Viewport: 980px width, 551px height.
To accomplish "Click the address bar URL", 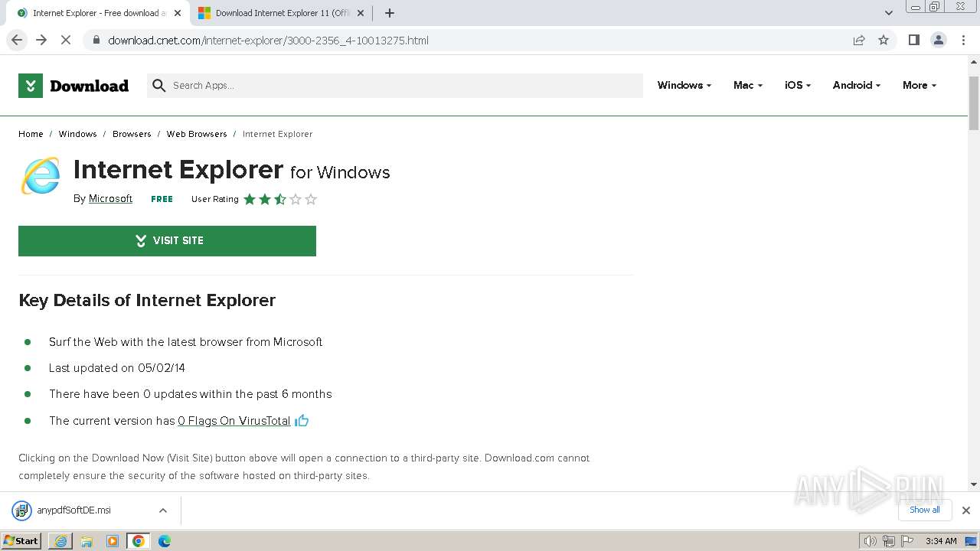I will (x=268, y=41).
